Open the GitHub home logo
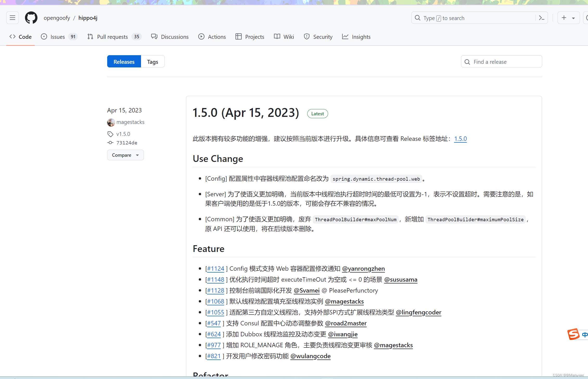588x379 pixels. coord(31,17)
